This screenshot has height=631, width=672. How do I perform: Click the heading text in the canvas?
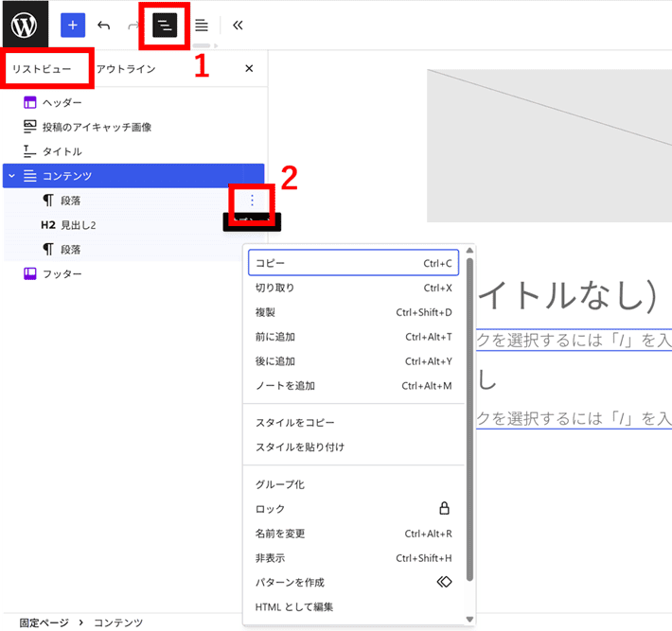coord(486,379)
